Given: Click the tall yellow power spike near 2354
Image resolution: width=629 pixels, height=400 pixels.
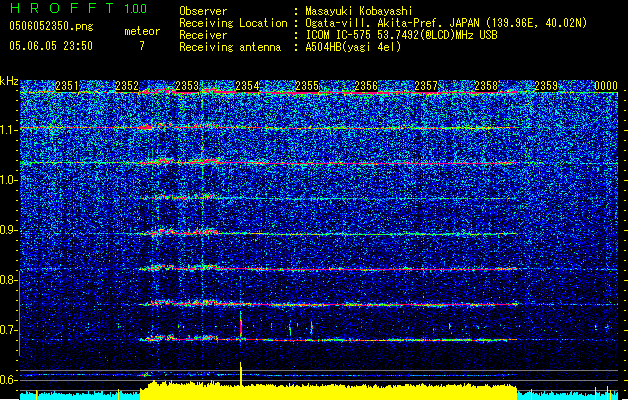Looking at the screenshot, I should pyautogui.click(x=241, y=374).
